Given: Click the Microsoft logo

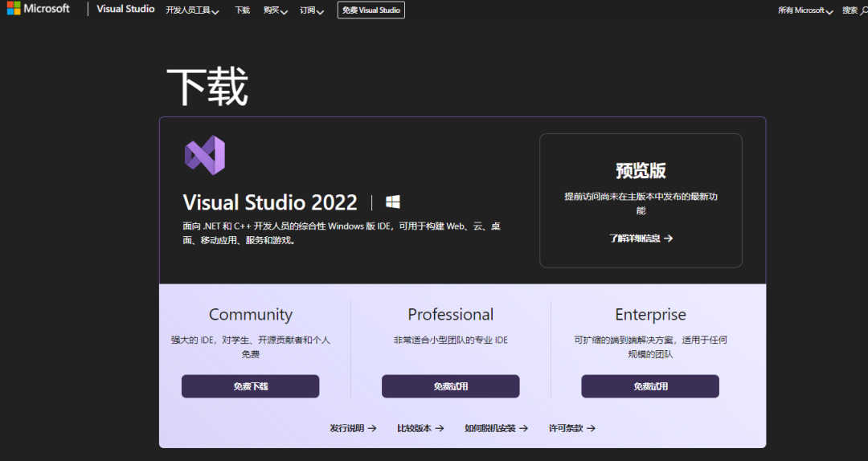Looking at the screenshot, I should 39,8.
